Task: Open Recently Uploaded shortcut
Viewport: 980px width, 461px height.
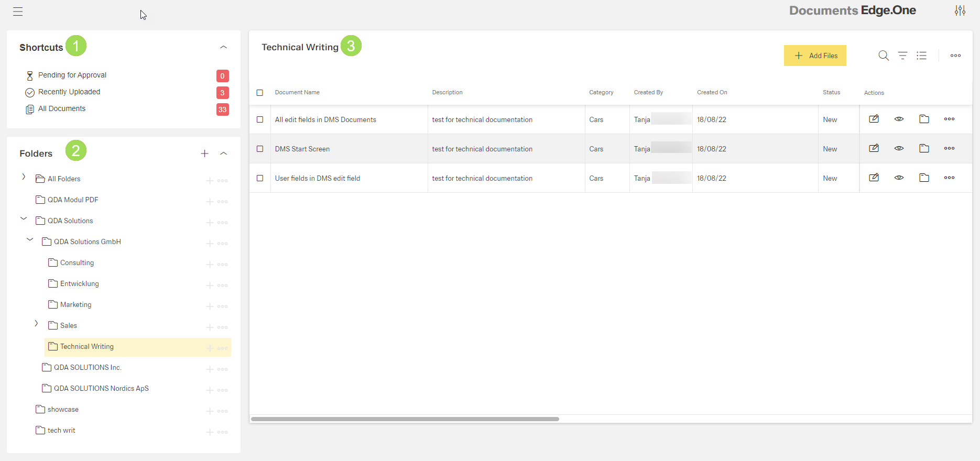Action: tap(69, 92)
